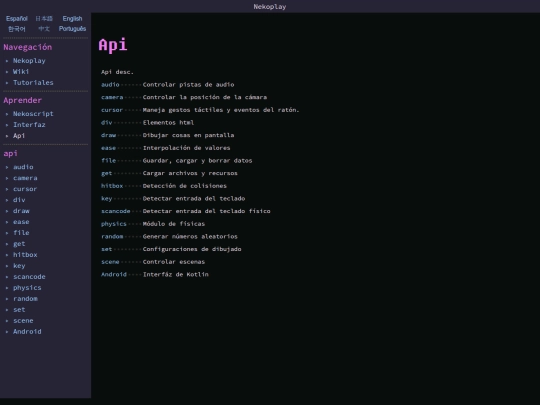The width and height of the screenshot is (540, 405).
Task: Open Nekoscript under Aprender
Action: pyautogui.click(x=33, y=114)
